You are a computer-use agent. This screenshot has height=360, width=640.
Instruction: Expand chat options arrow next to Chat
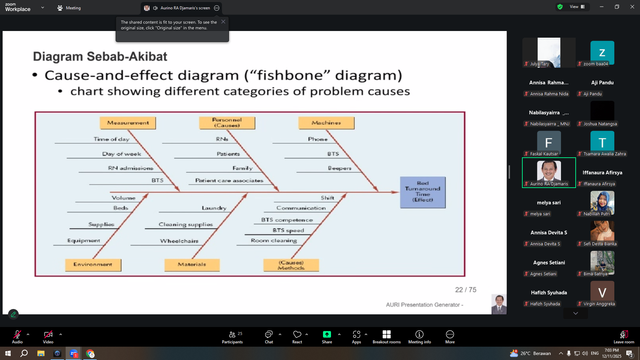(280, 334)
